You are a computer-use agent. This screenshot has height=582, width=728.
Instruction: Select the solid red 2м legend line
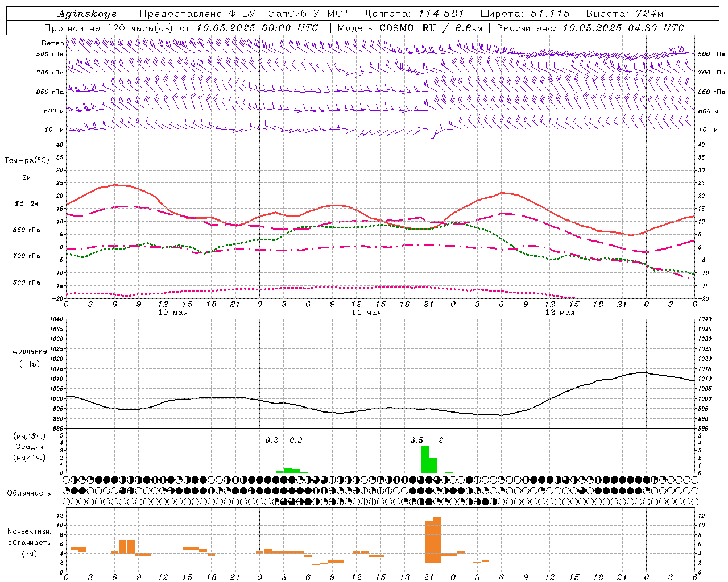click(26, 184)
